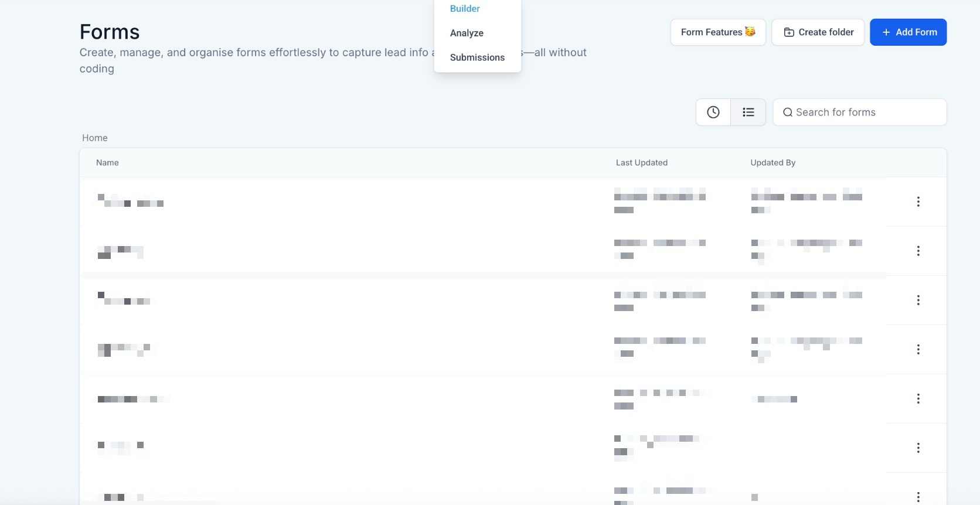Sort by the Last Updated column header

point(641,162)
